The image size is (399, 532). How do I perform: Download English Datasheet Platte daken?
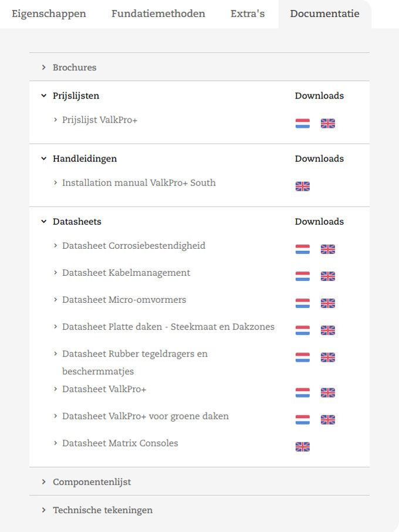tap(328, 330)
